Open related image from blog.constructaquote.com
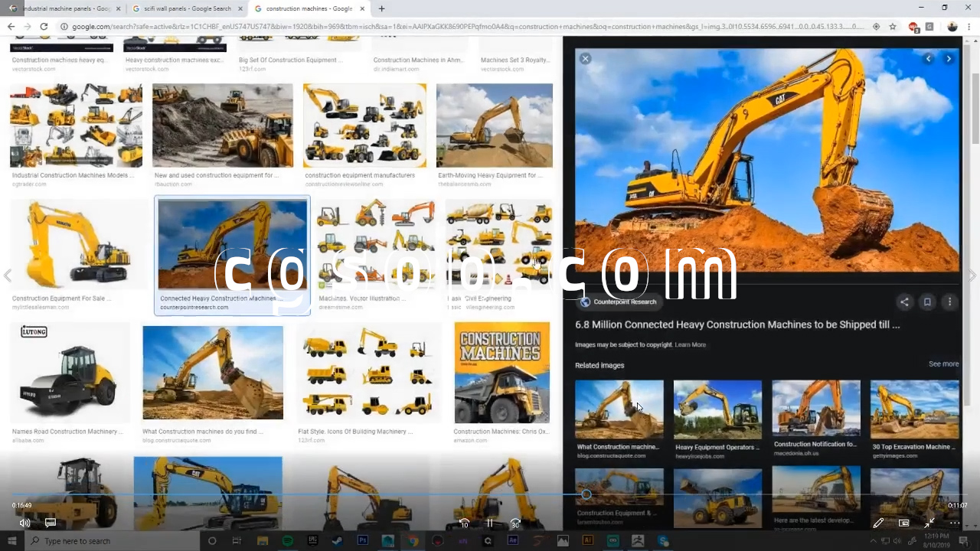Viewport: 980px width, 551px height. (x=619, y=409)
